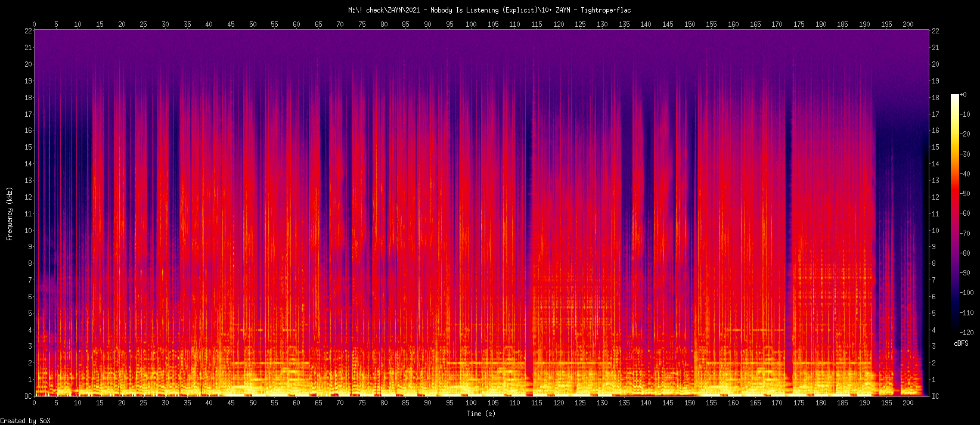Click the "25" tick on the top time axis
Screen dimensions: 980x425
pyautogui.click(x=144, y=24)
